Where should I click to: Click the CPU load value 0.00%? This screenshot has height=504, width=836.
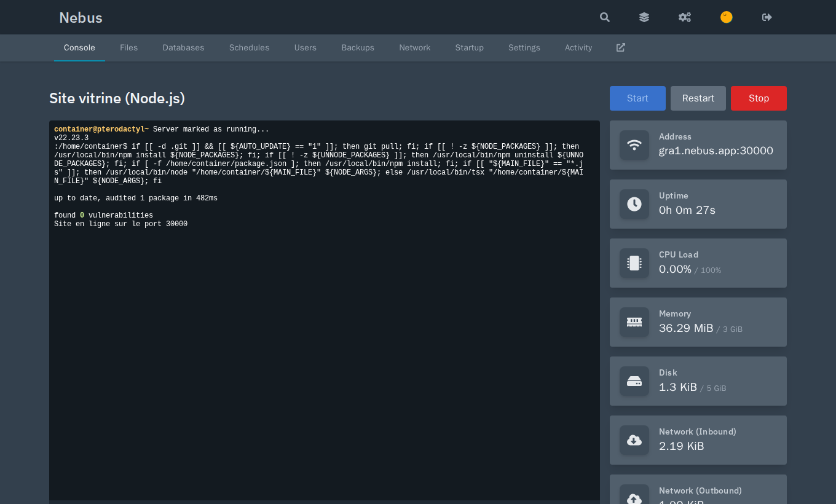coord(675,269)
